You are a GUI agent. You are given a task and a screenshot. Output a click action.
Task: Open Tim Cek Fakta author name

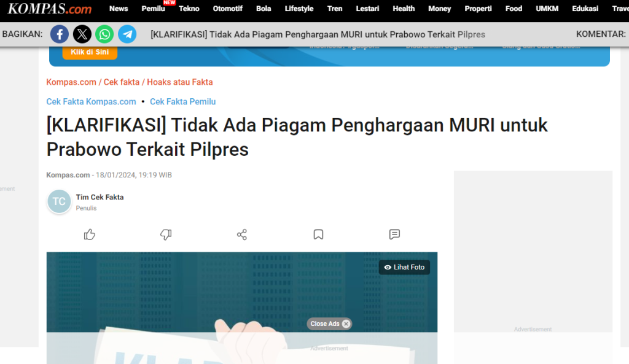[100, 197]
